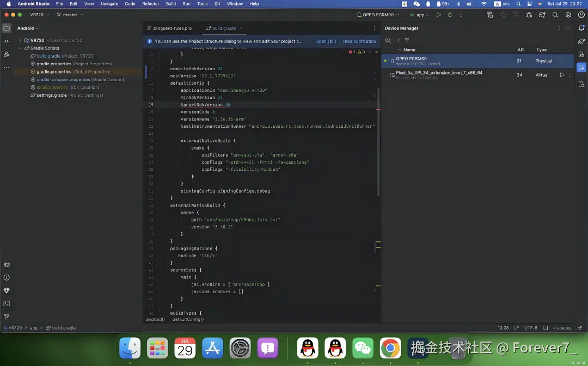Open UTF-8 encoding selector in status bar
Image resolution: width=588 pixels, height=366 pixels.
(x=531, y=328)
